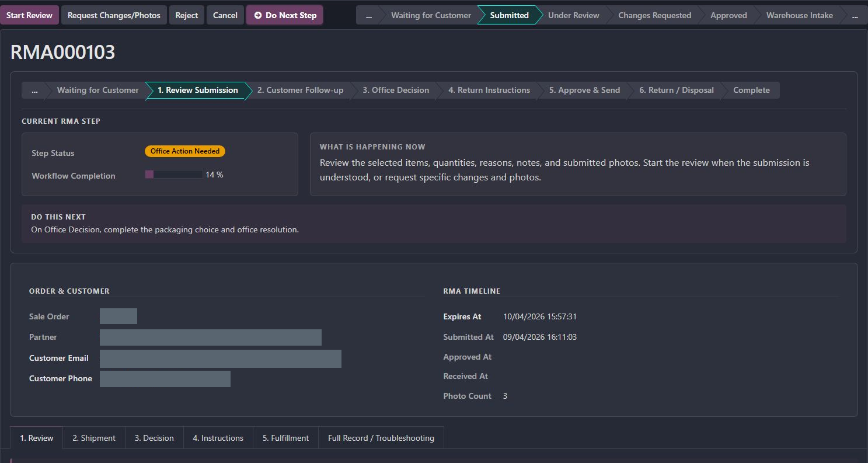Select Waiting for Customer in top status bar
868x463 pixels.
click(431, 15)
